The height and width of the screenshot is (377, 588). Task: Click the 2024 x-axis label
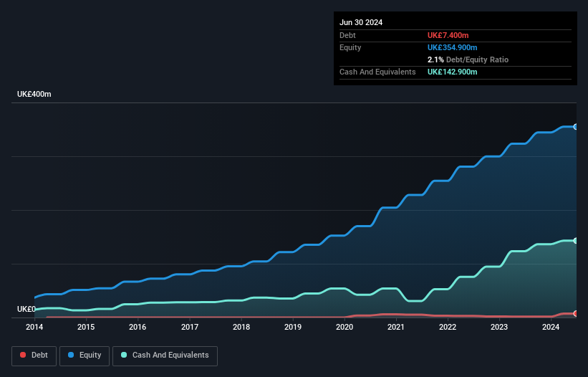pyautogui.click(x=551, y=327)
